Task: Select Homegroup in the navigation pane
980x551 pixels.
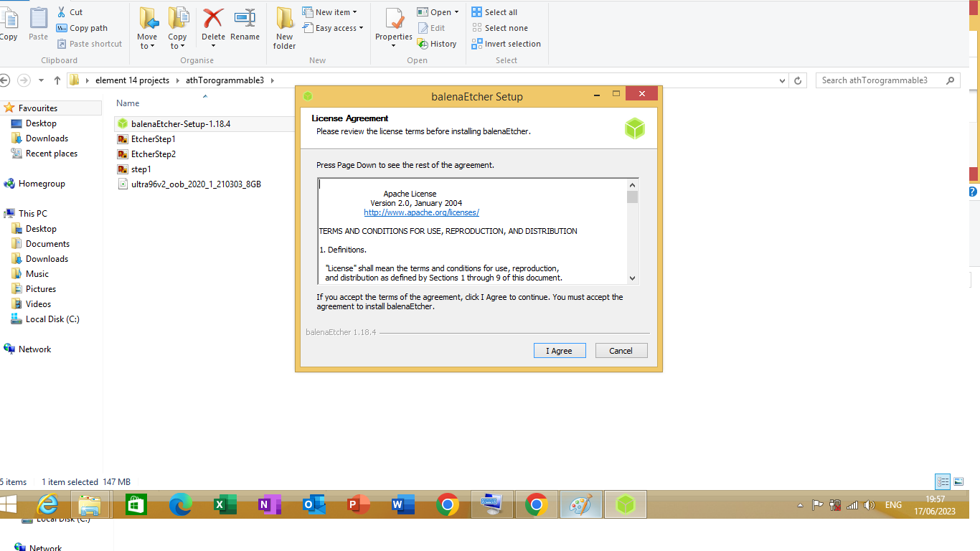Action: pyautogui.click(x=42, y=184)
